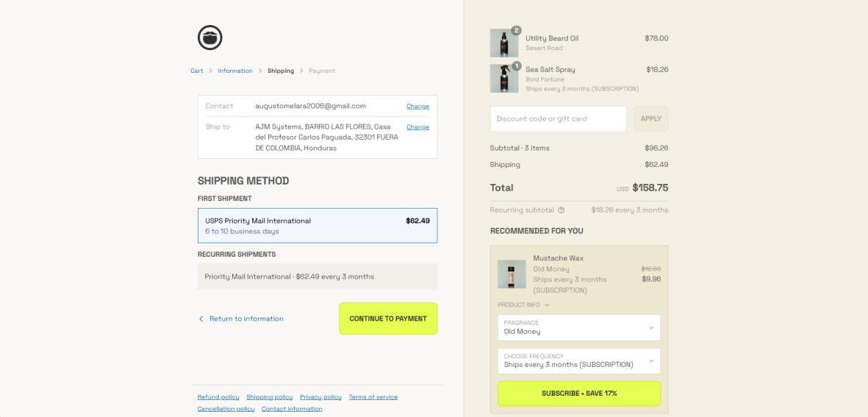Go to Information breadcrumb

(x=234, y=71)
